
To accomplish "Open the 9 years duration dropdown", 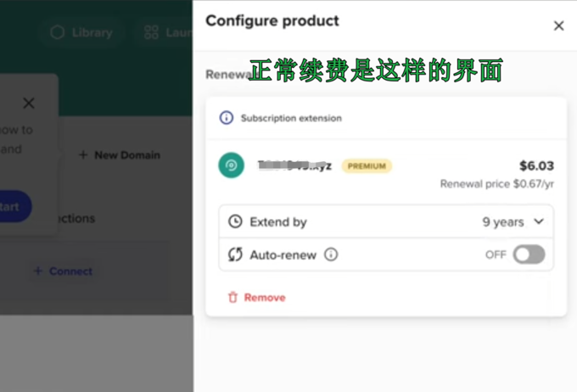I will pyautogui.click(x=513, y=221).
